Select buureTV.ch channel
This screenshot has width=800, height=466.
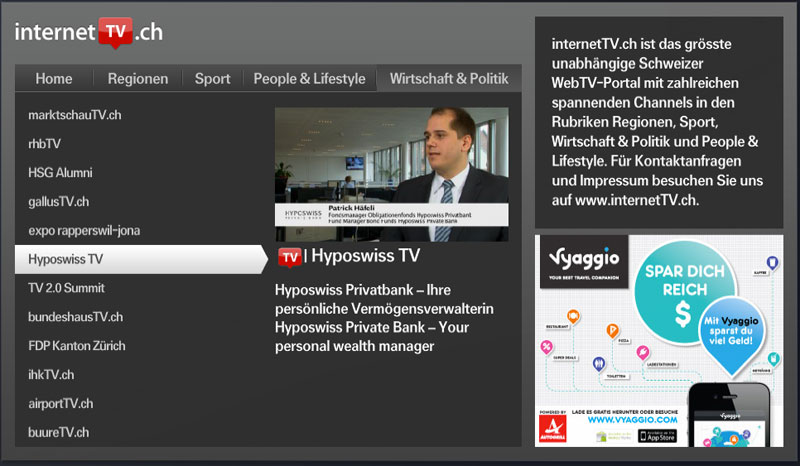tap(59, 432)
